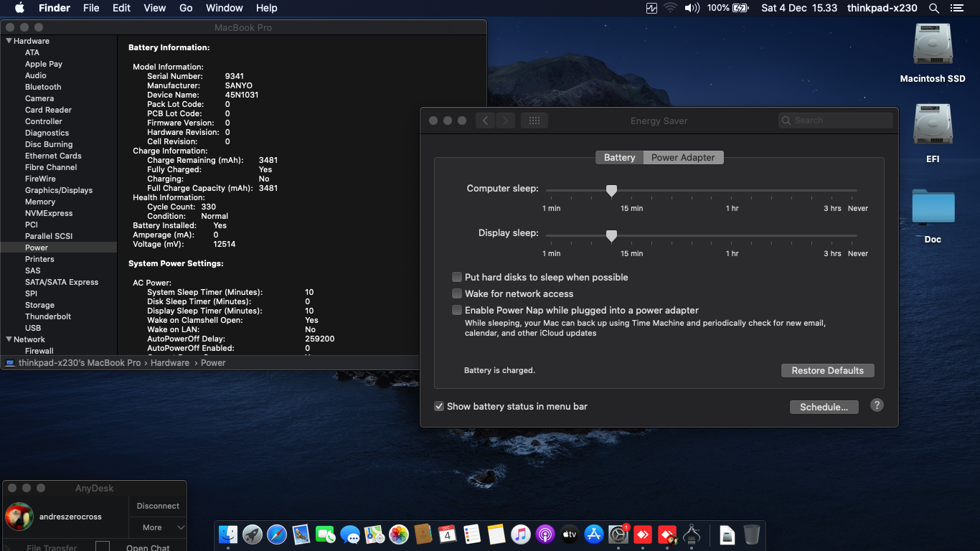This screenshot has width=980, height=551.
Task: Click the System Preferences Search field
Action: 836,121
